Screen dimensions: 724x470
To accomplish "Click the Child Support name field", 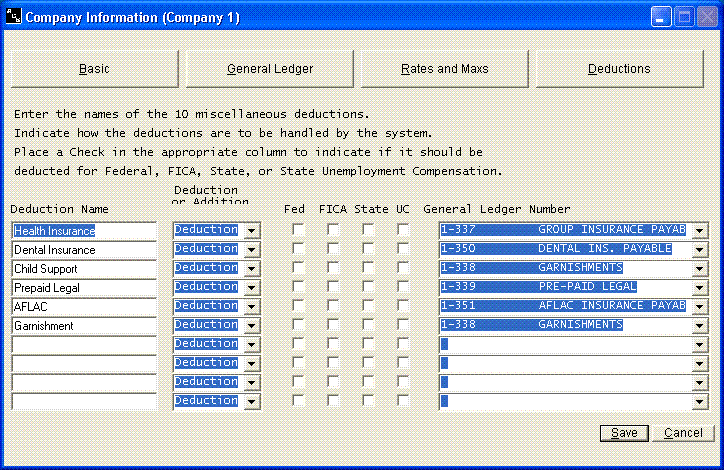I will click(84, 269).
